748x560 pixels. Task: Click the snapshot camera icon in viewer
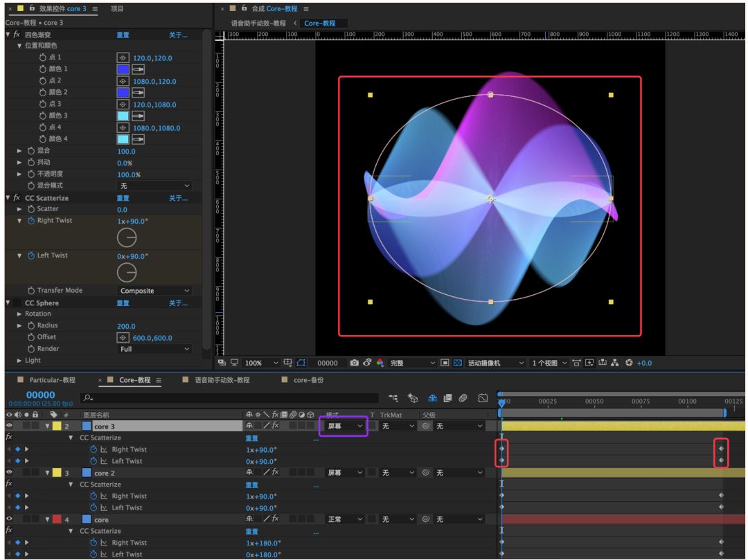[x=354, y=363]
